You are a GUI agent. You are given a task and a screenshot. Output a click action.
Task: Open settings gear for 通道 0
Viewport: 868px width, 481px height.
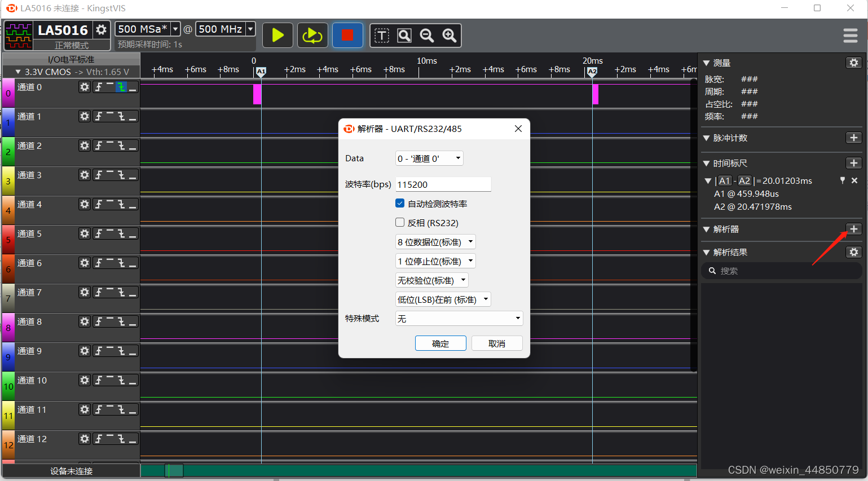click(85, 87)
